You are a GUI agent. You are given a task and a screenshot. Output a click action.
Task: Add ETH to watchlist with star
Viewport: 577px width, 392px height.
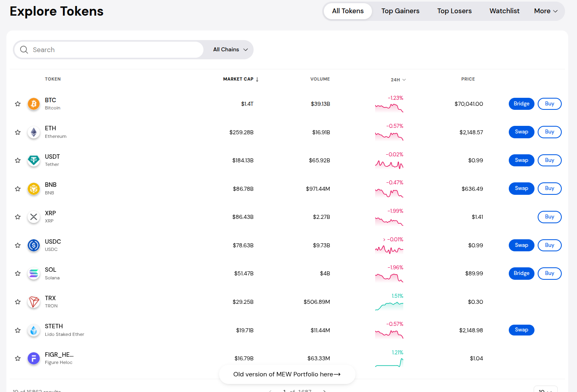pos(18,132)
